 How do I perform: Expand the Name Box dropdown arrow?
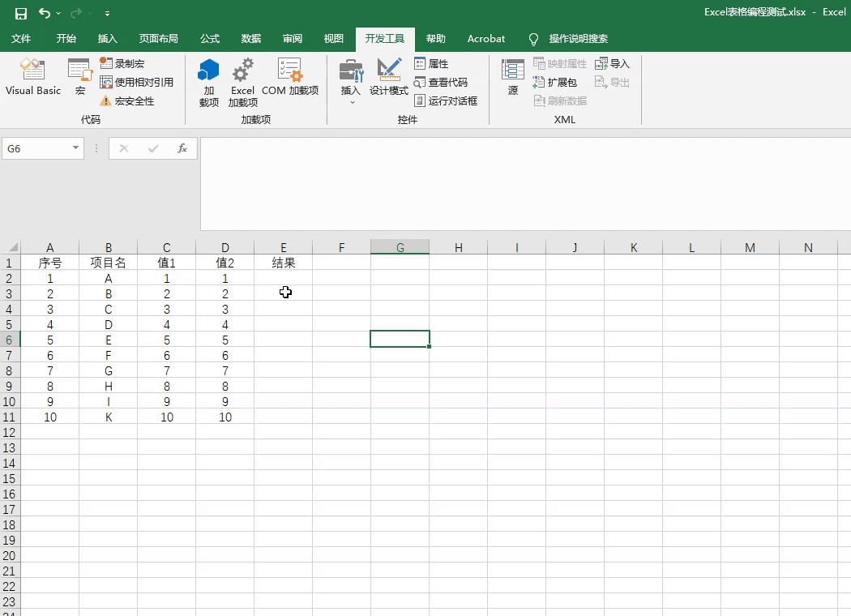(x=75, y=148)
